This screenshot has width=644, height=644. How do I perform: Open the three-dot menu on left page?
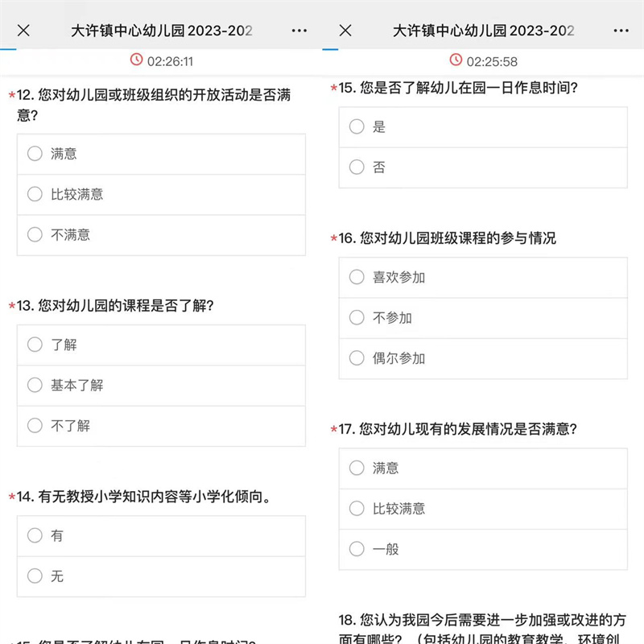point(299,31)
